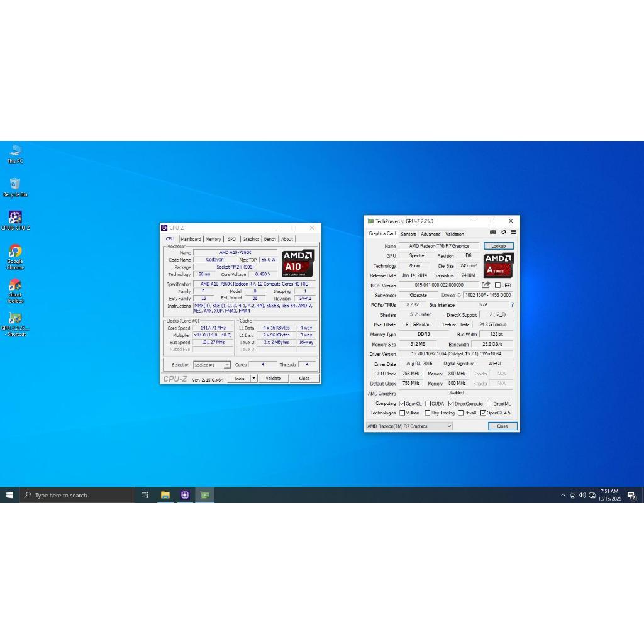
Task: Open Google Chrome desktop icon
Action: (x=15, y=257)
